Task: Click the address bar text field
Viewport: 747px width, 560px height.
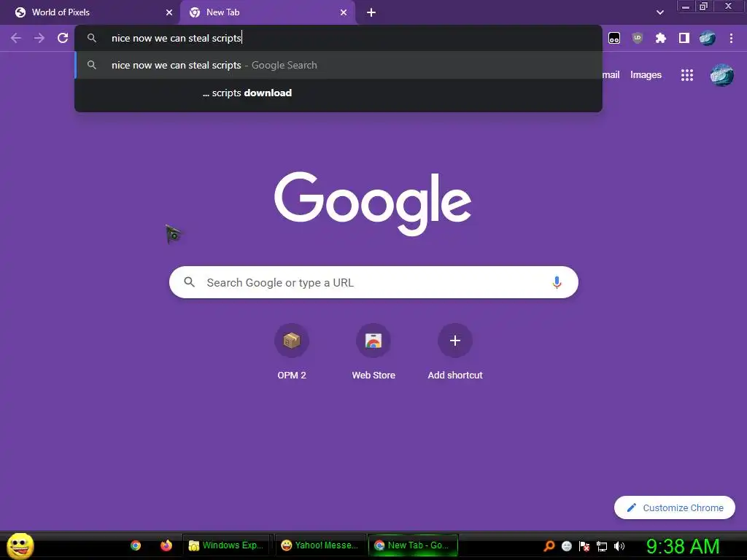Action: click(338, 38)
